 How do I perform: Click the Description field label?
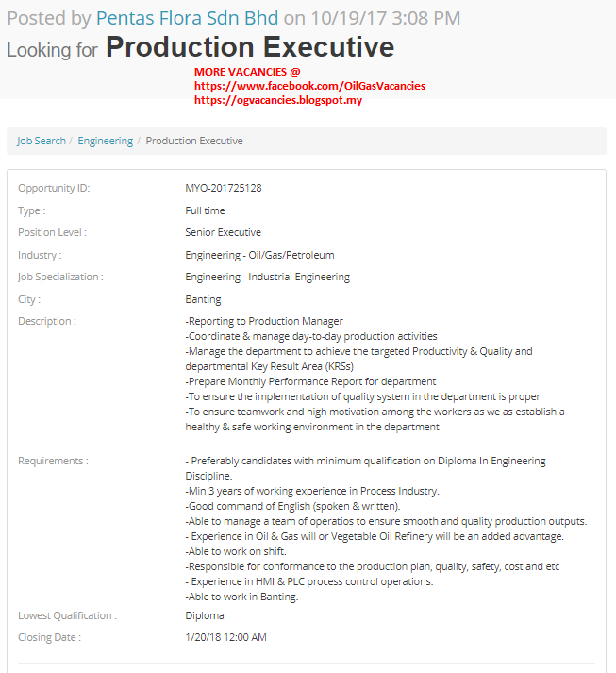[x=47, y=321]
